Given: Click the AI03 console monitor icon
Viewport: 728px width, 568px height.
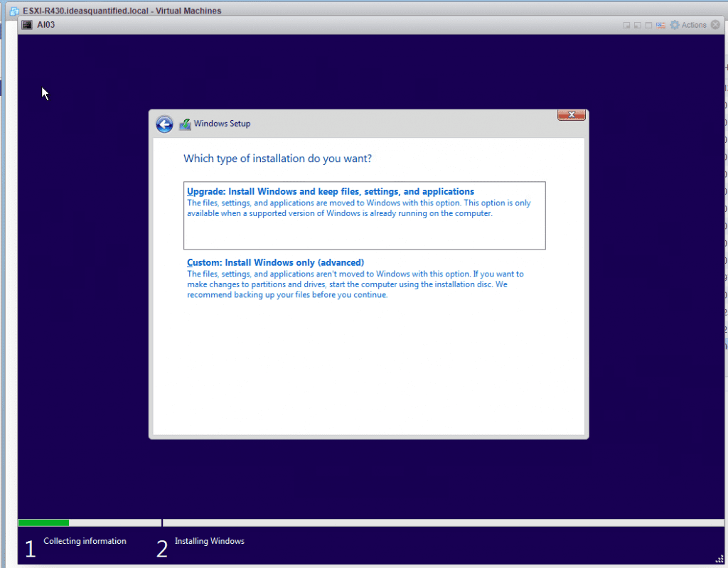Looking at the screenshot, I should tap(27, 25).
